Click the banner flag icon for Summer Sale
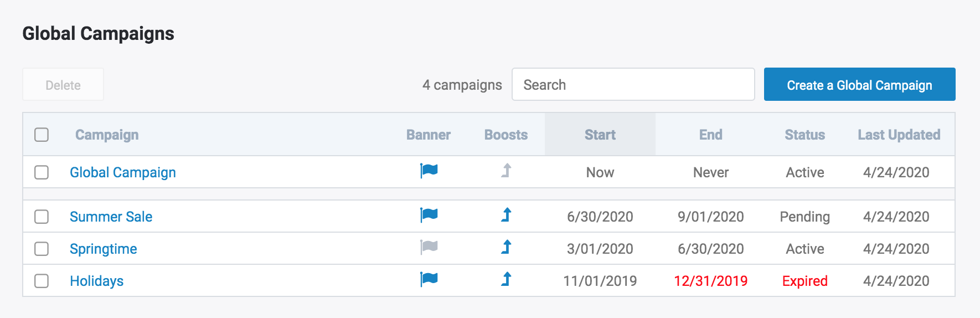The height and width of the screenshot is (318, 980). (x=429, y=215)
